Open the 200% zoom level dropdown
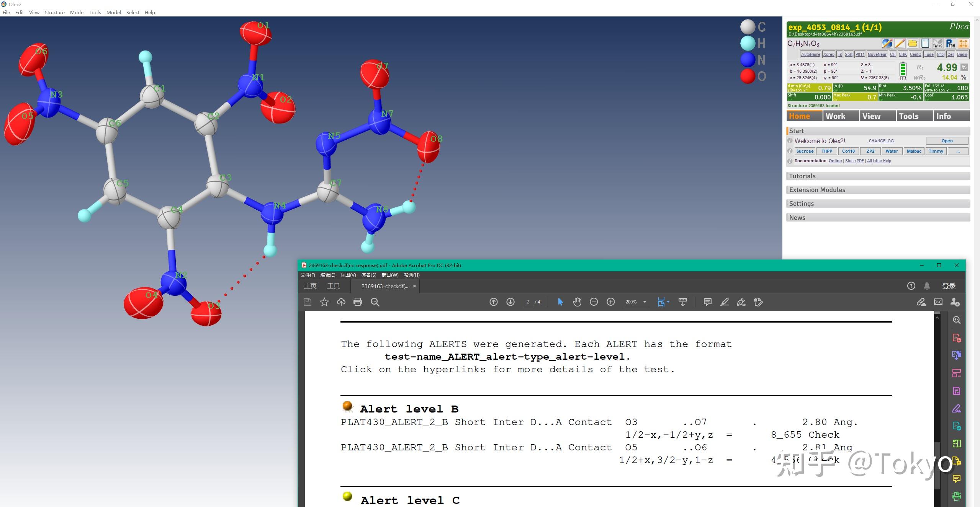The width and height of the screenshot is (980, 507). tap(645, 302)
